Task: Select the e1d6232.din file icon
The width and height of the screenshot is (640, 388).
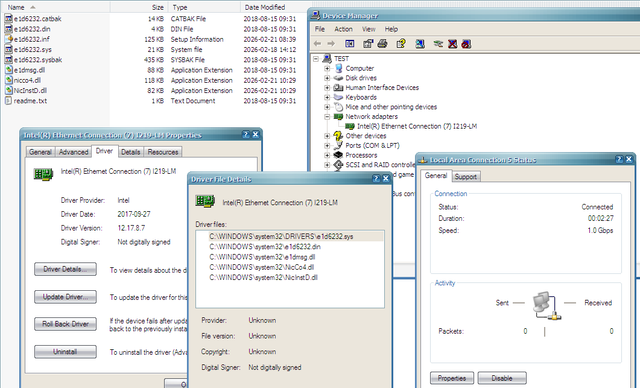Action: [9, 29]
